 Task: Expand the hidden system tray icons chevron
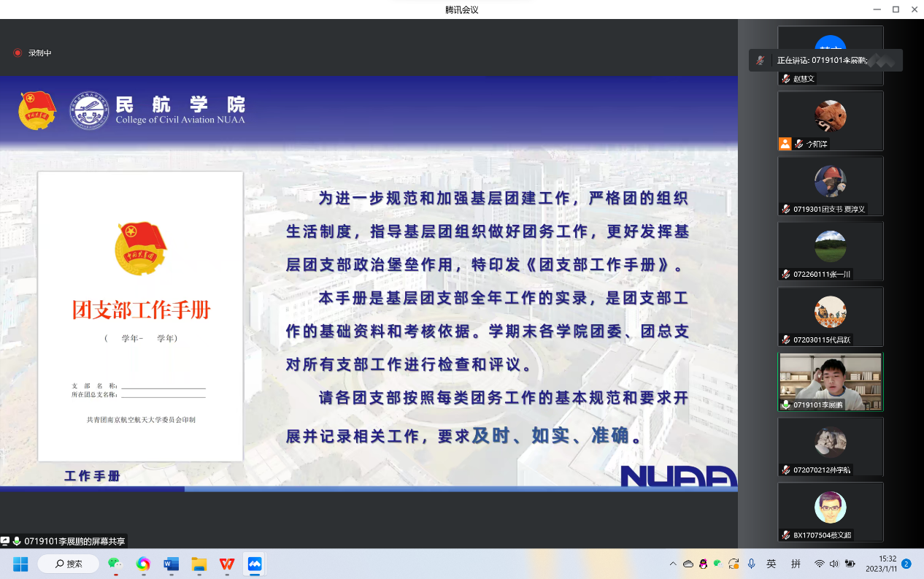coord(672,564)
